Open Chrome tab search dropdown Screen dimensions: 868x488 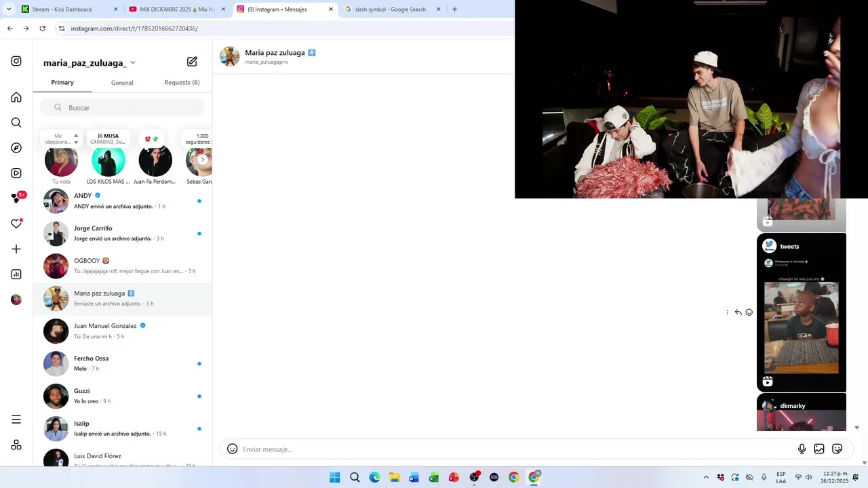[9, 9]
